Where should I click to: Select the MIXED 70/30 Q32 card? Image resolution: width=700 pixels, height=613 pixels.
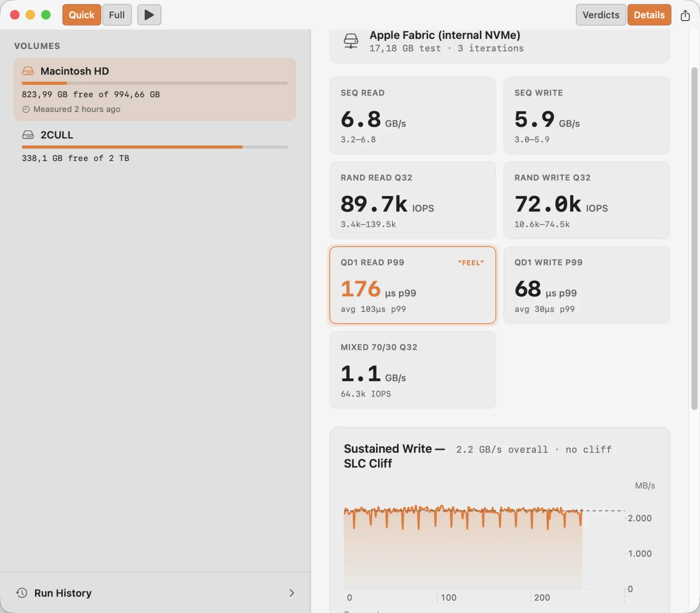[x=413, y=370]
